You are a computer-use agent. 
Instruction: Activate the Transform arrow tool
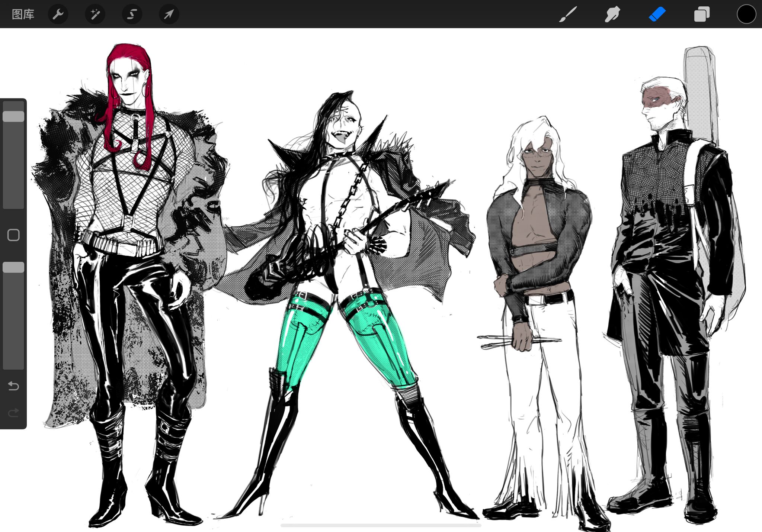[169, 14]
